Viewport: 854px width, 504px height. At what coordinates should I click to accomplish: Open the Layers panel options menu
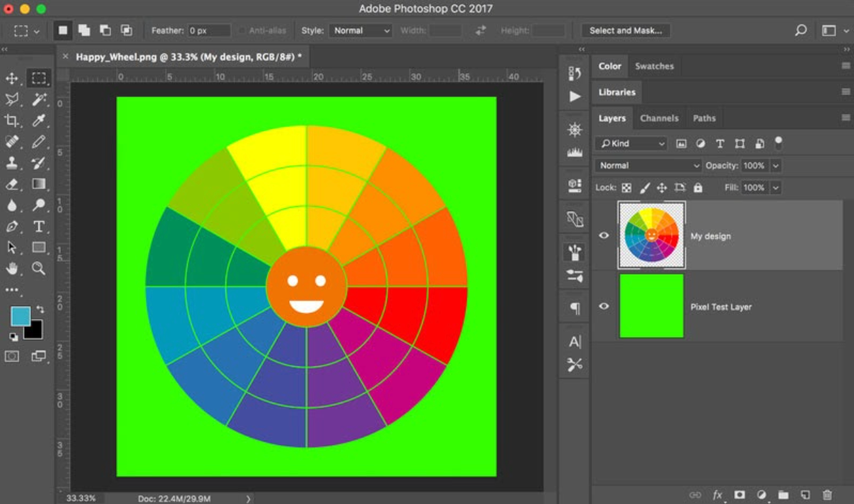(846, 118)
